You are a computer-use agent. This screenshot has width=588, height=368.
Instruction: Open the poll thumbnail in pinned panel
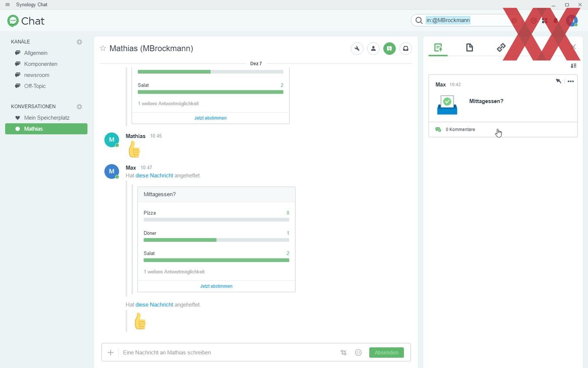click(447, 105)
